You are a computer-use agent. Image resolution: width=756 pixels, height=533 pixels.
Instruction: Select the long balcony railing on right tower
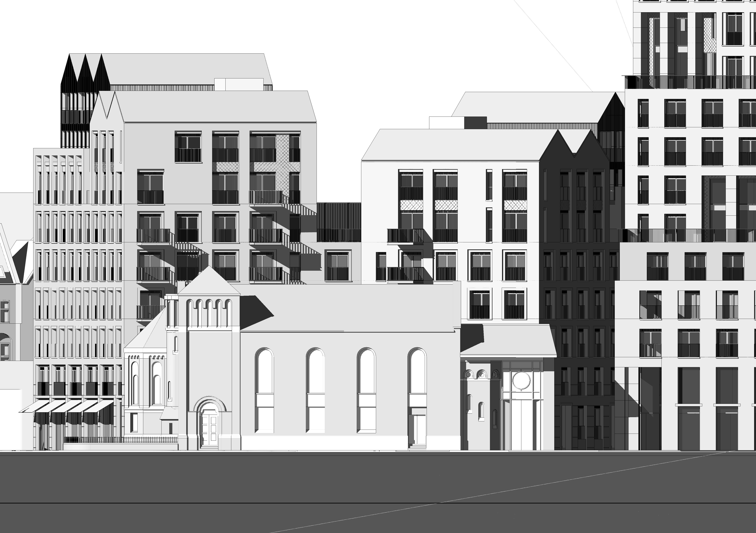[692, 82]
